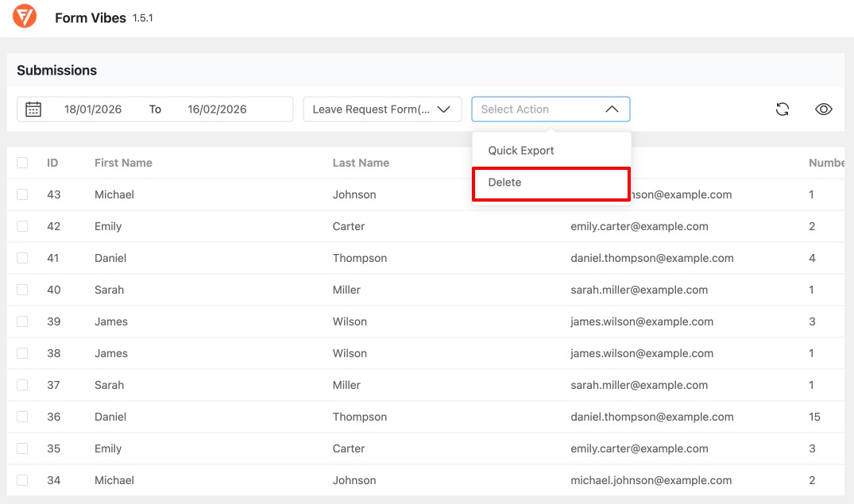Click sarah.miller@example.com in row 37
This screenshot has height=504, width=854.
(640, 385)
